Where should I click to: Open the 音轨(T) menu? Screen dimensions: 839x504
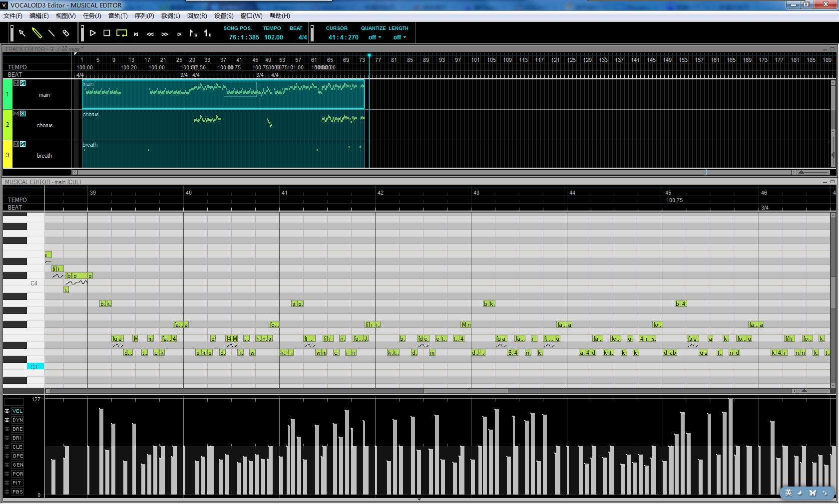pyautogui.click(x=118, y=16)
